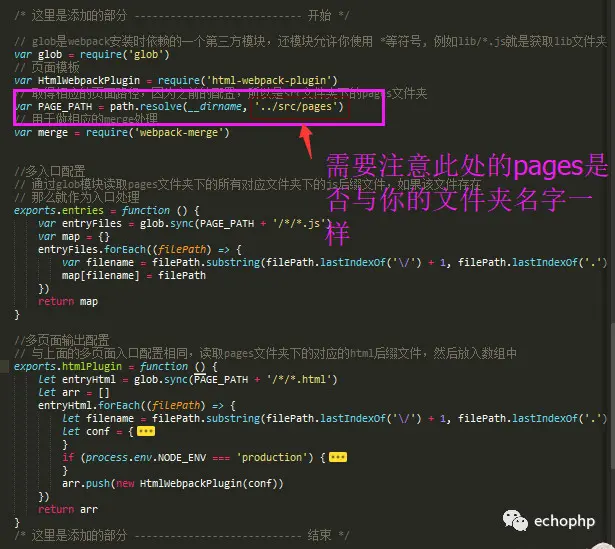
Task: Expand the folded block after 'let conf = {'
Action: [x=146, y=432]
